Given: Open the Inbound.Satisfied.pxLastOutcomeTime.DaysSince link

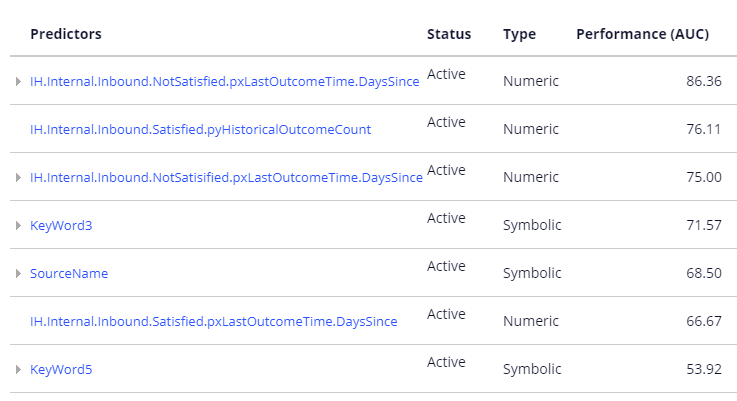Looking at the screenshot, I should coord(213,321).
